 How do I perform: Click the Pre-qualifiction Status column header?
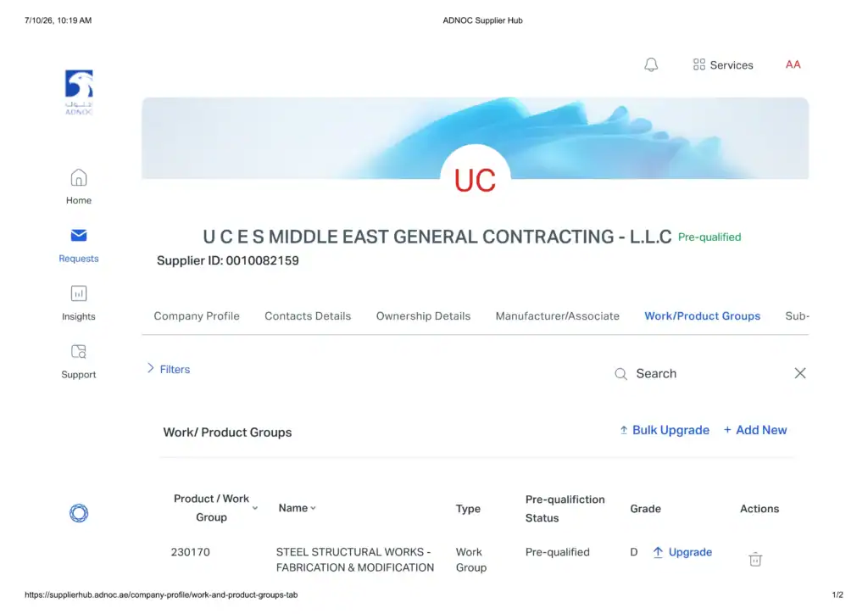pyautogui.click(x=565, y=508)
